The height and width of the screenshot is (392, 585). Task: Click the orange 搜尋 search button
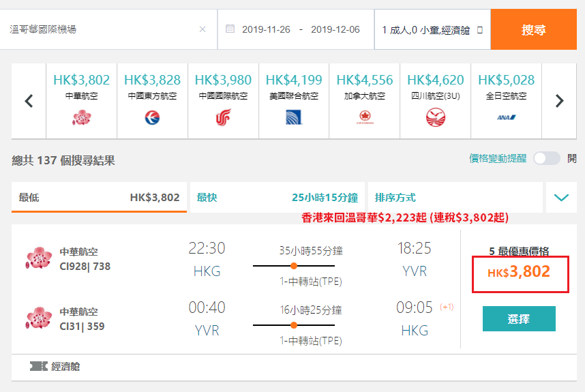533,29
